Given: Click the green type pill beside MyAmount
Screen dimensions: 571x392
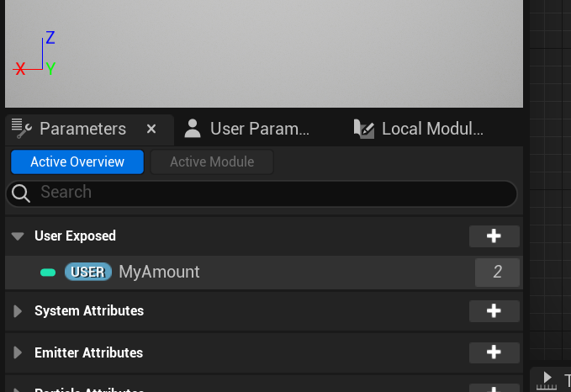Looking at the screenshot, I should click(48, 273).
